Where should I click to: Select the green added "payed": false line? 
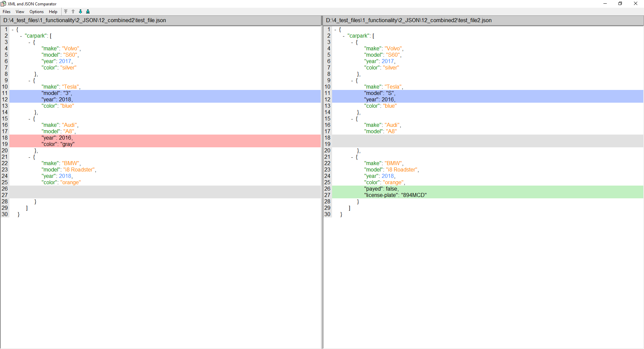coord(381,189)
